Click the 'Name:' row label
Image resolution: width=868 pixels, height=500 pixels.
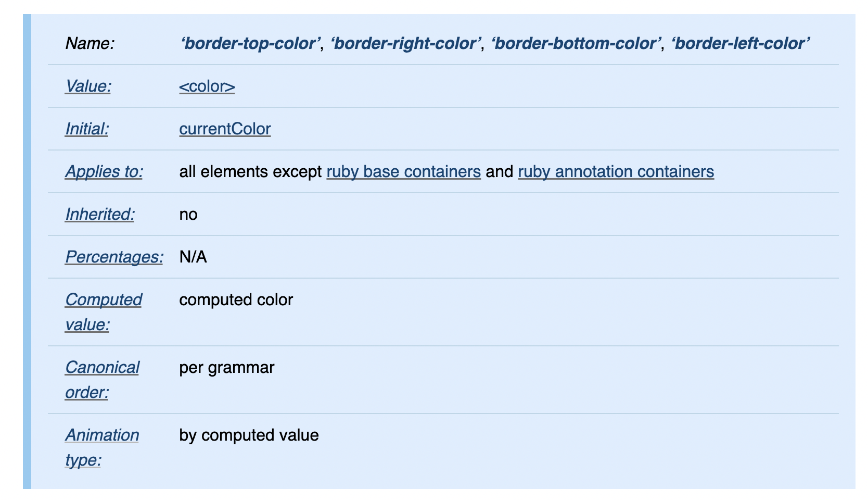tap(90, 43)
